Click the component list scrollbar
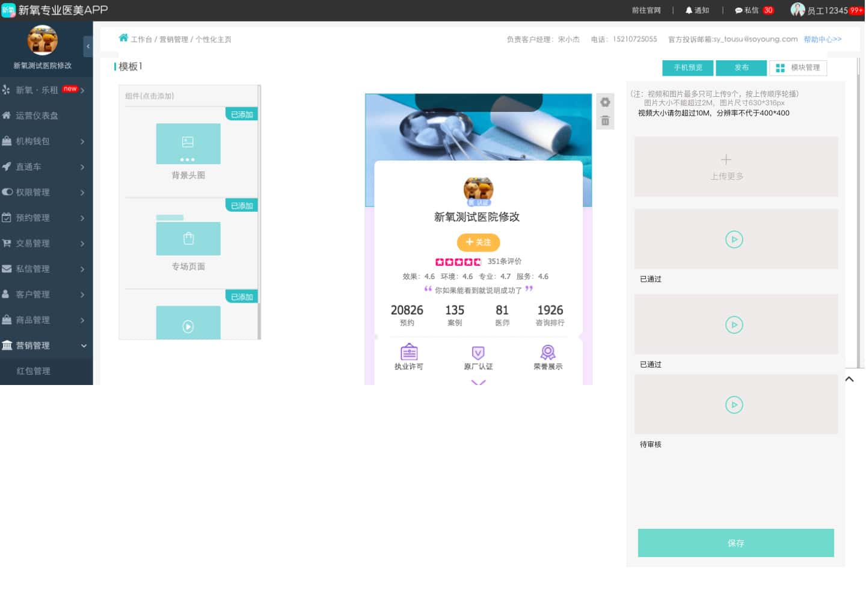The width and height of the screenshot is (866, 616). coord(259,212)
